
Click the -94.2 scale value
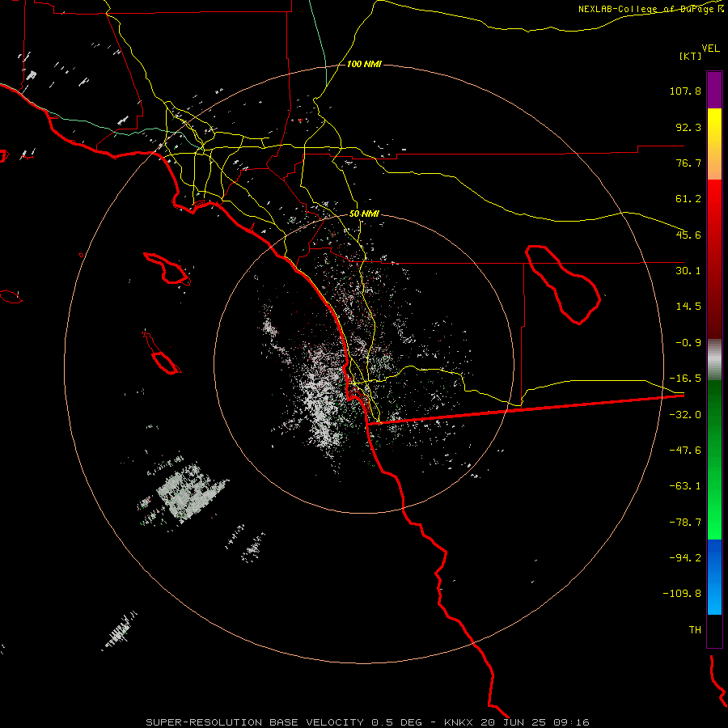(x=685, y=558)
